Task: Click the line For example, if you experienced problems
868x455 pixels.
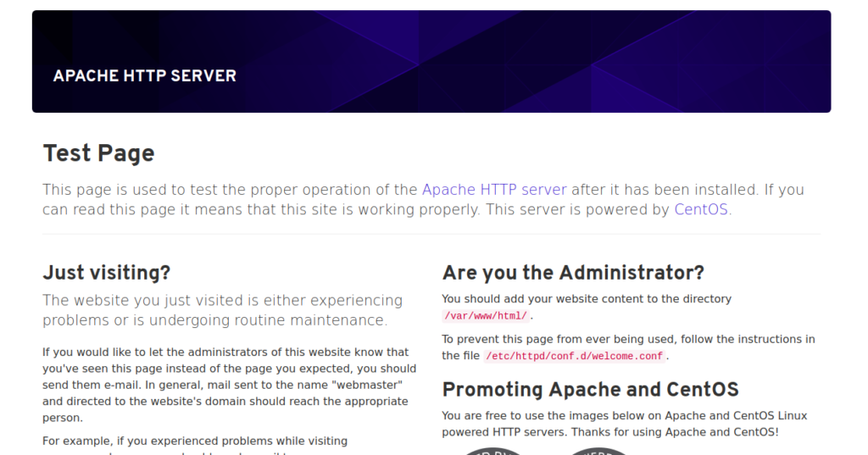Action: (x=195, y=441)
